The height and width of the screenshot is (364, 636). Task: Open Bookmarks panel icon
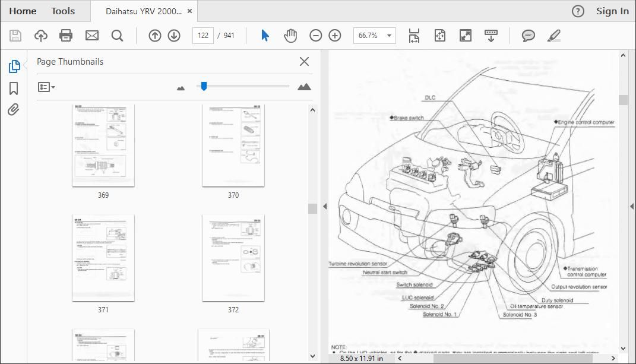click(x=14, y=88)
